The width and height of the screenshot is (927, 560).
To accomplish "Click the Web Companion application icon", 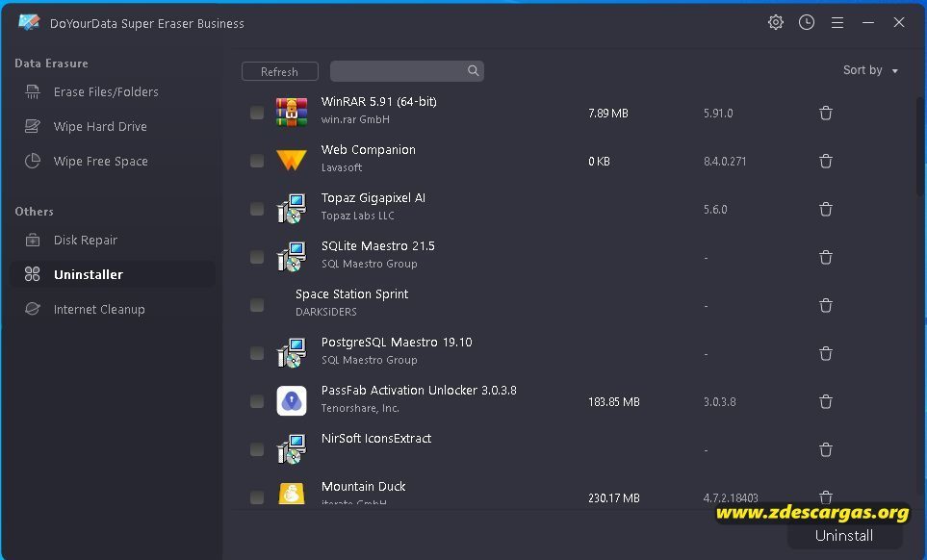I will tap(292, 160).
